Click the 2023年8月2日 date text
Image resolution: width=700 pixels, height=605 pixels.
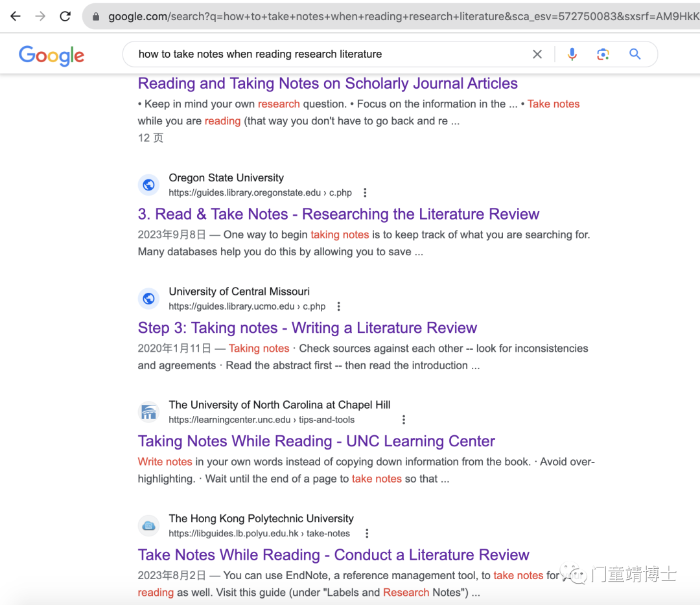[172, 576]
